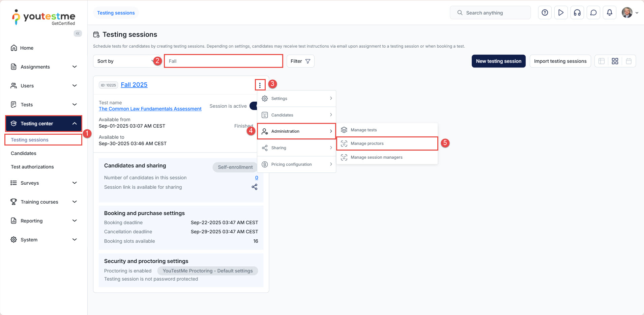Click the share session link icon
The width and height of the screenshot is (644, 315).
(255, 187)
